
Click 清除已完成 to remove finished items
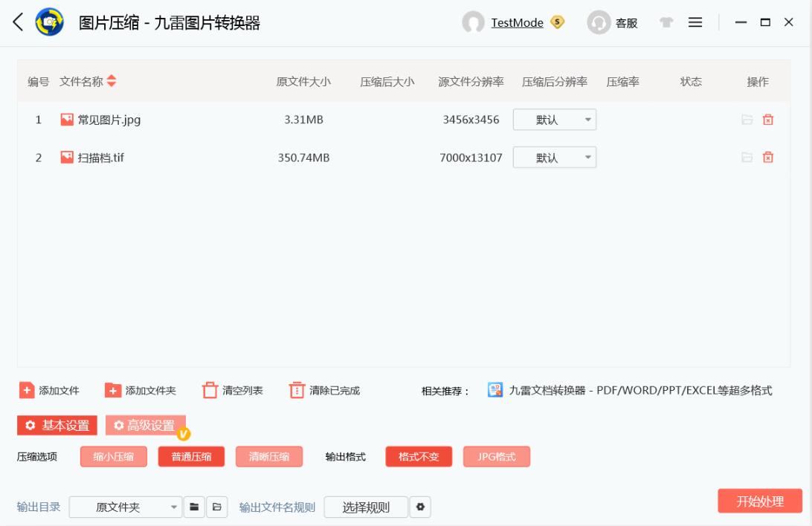pyautogui.click(x=324, y=391)
